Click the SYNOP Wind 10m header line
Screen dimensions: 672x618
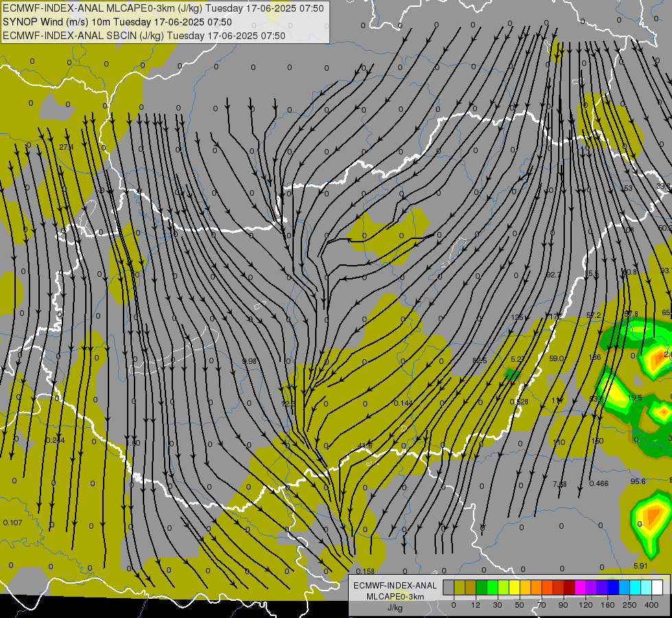pyautogui.click(x=117, y=22)
